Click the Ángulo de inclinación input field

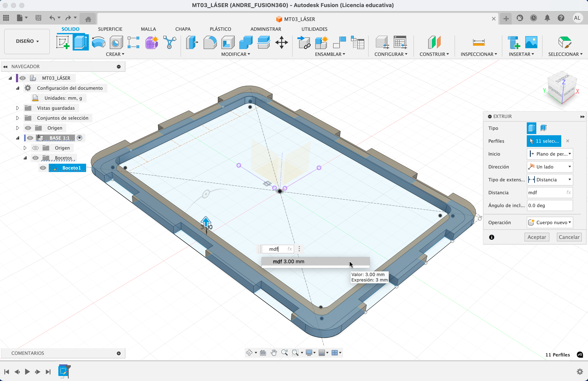point(549,205)
